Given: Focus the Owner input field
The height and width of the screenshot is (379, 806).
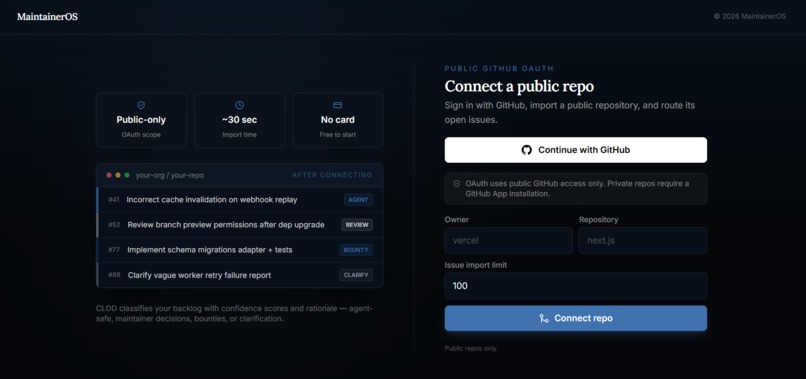Looking at the screenshot, I should pyautogui.click(x=508, y=240).
